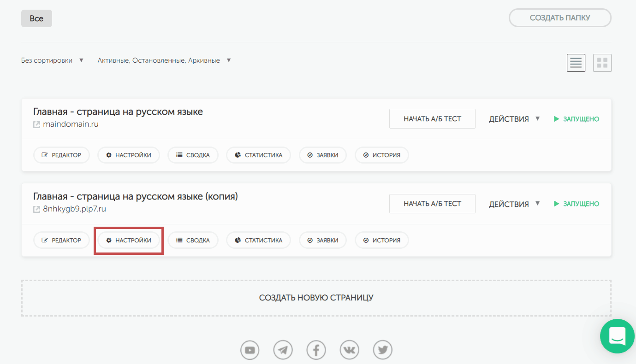
Task: Open the YouTube social link icon
Action: [250, 350]
